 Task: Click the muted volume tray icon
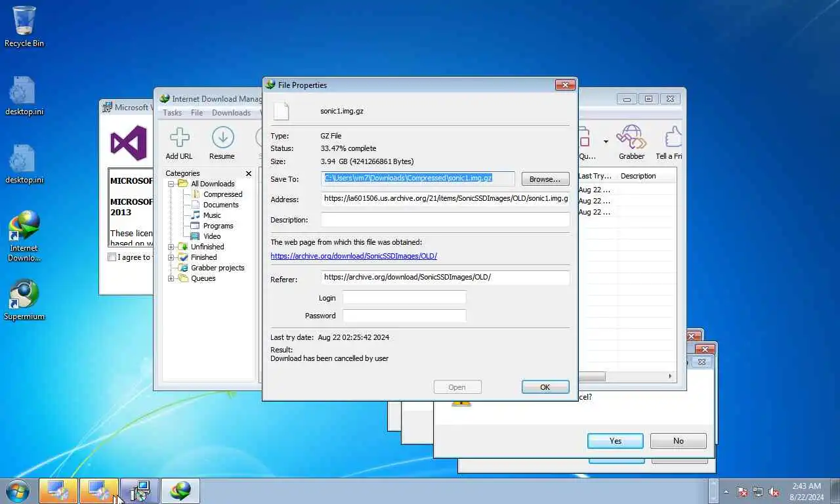(774, 492)
